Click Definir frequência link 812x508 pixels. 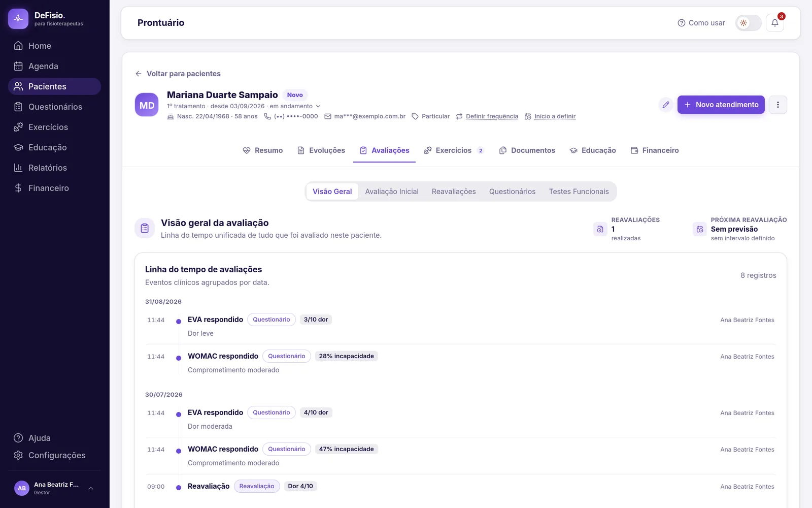[492, 116]
